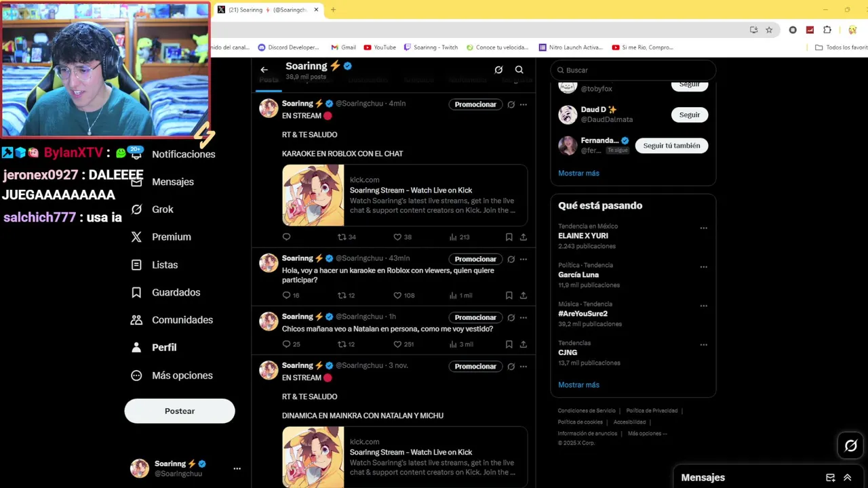This screenshot has width=868, height=488.
Task: Open account switcher dots beside @Soaringchuu
Action: coord(237,468)
